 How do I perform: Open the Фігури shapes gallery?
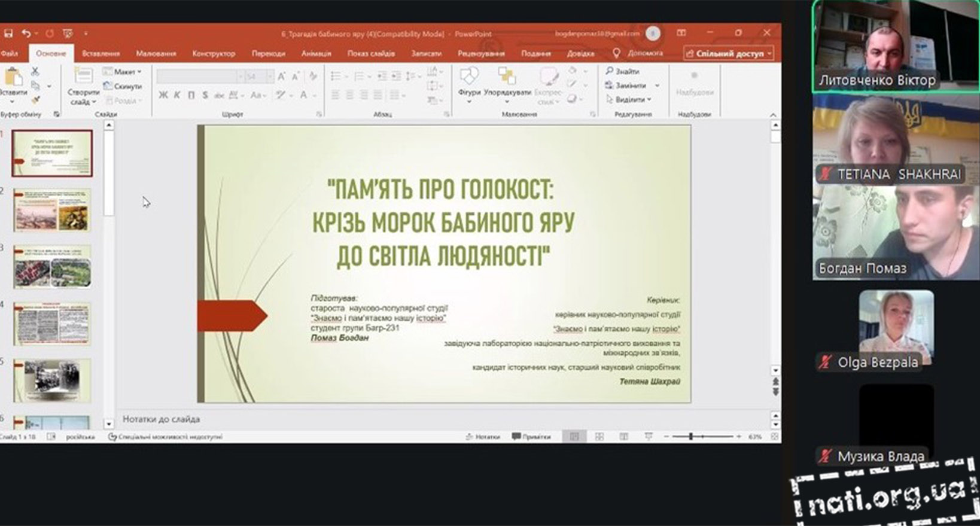[x=469, y=83]
